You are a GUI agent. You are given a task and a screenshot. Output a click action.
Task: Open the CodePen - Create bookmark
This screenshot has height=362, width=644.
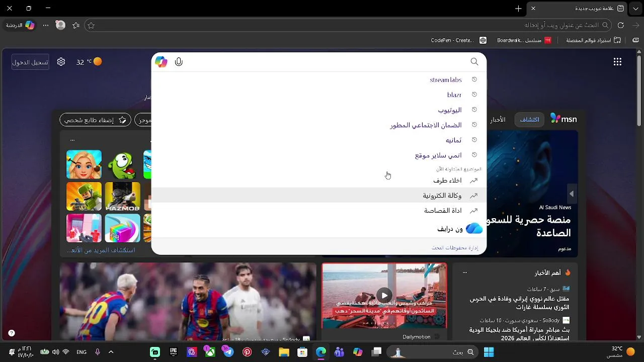click(x=458, y=40)
